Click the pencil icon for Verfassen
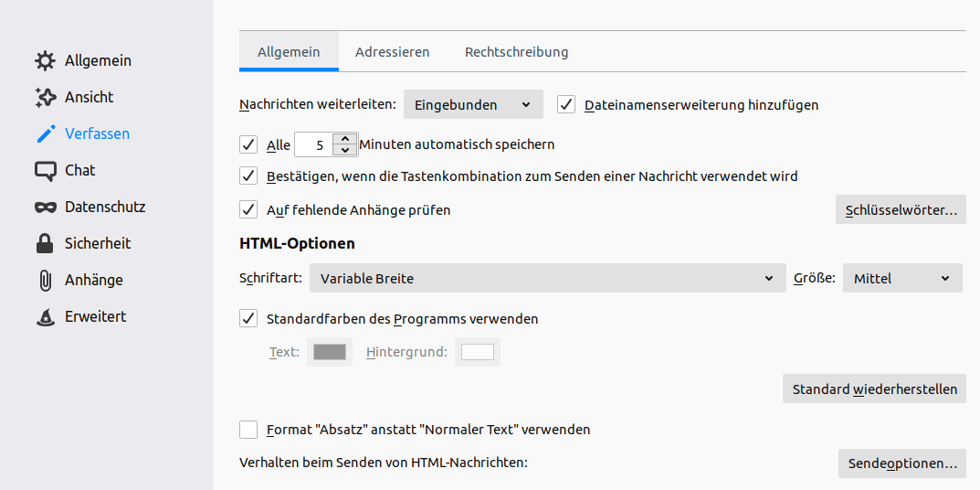980x490 pixels. (45, 134)
